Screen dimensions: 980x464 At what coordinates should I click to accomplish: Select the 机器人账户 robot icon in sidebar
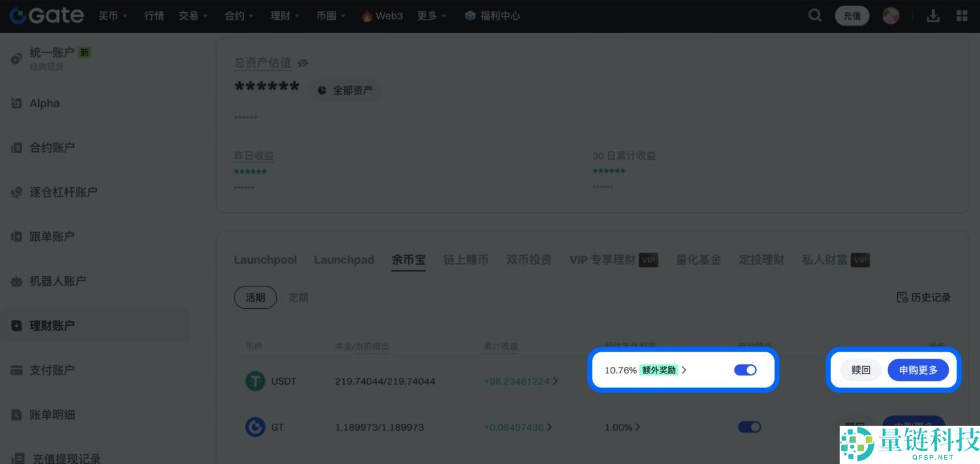click(x=17, y=281)
